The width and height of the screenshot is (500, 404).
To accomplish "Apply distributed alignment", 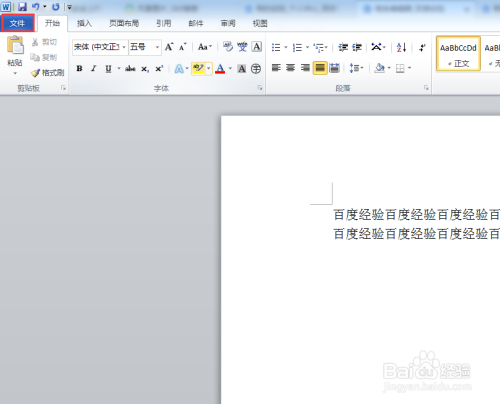I will coord(334,68).
